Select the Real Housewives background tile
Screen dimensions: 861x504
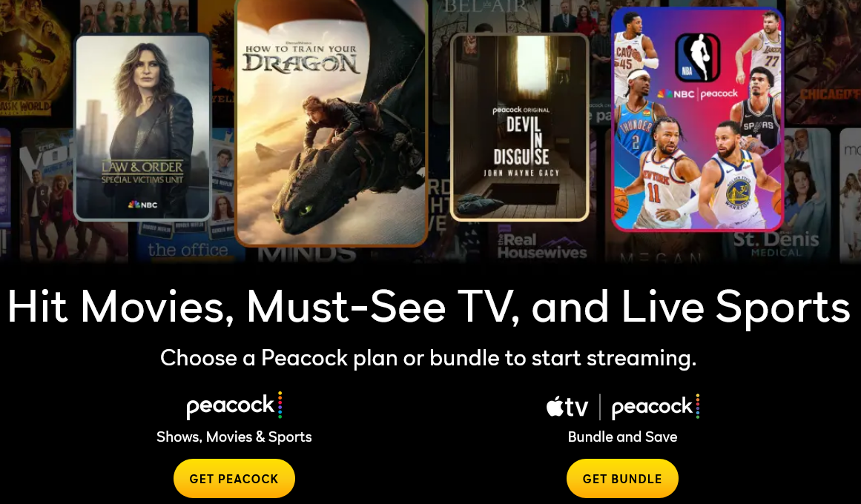click(542, 242)
